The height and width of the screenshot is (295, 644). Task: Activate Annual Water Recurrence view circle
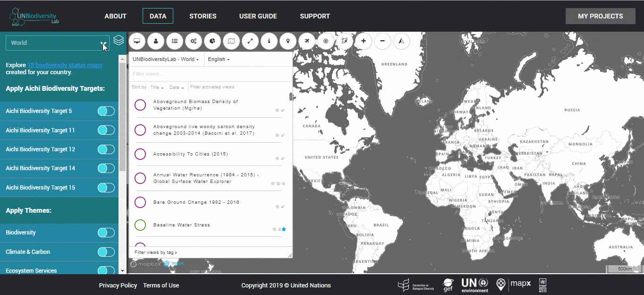coord(140,178)
